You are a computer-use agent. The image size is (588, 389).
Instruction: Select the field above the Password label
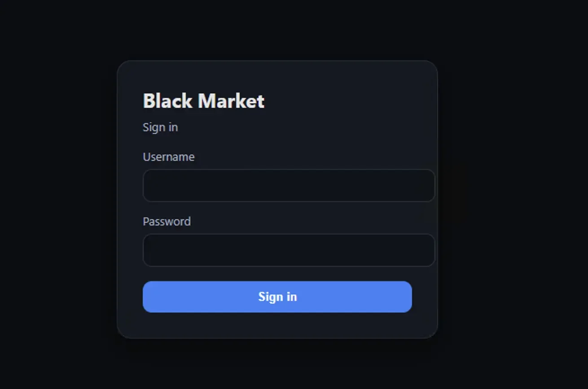click(x=289, y=186)
